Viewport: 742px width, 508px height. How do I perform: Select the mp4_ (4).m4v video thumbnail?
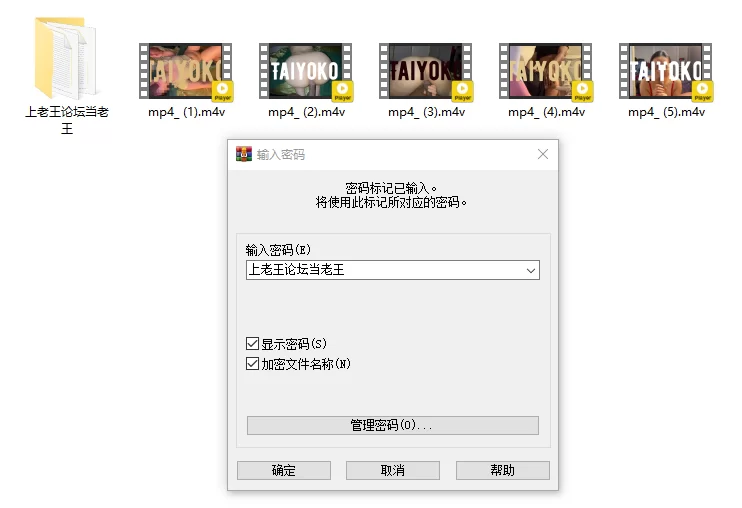pos(546,71)
